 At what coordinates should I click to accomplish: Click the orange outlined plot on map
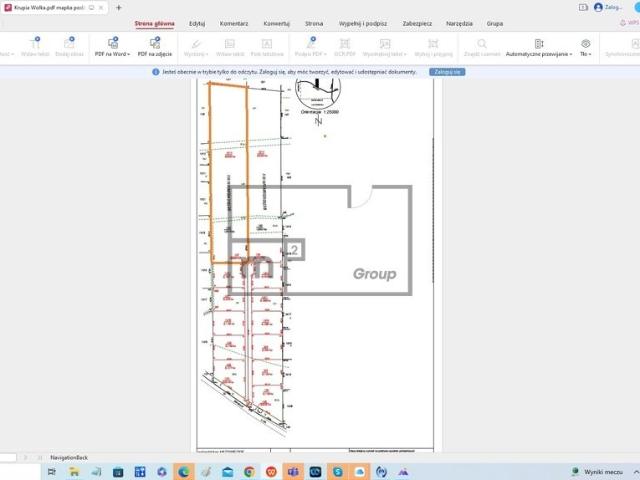(x=228, y=170)
